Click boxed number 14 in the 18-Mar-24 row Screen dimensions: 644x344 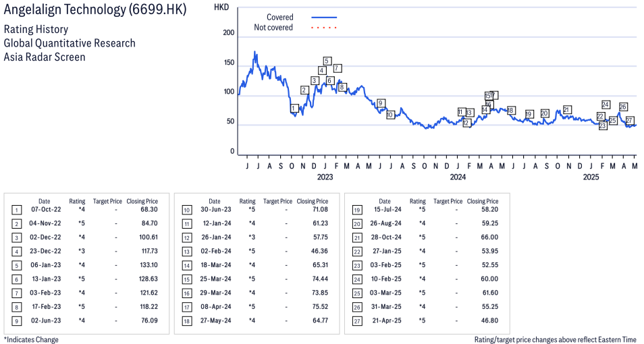tap(187, 266)
